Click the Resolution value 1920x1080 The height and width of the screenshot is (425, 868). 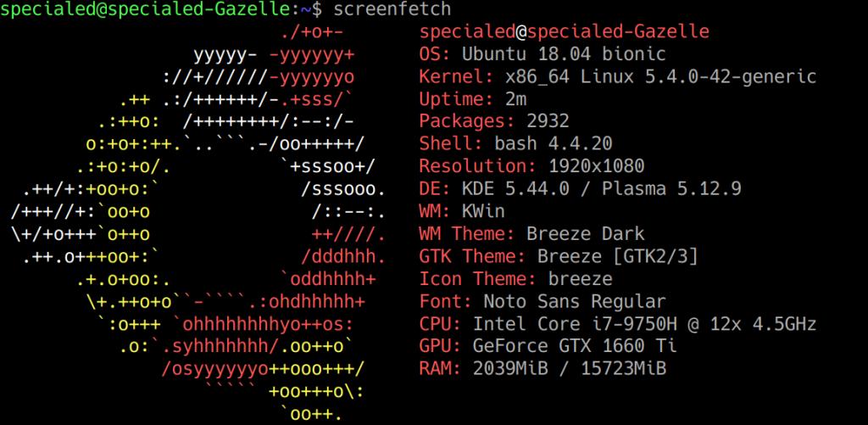coord(596,166)
